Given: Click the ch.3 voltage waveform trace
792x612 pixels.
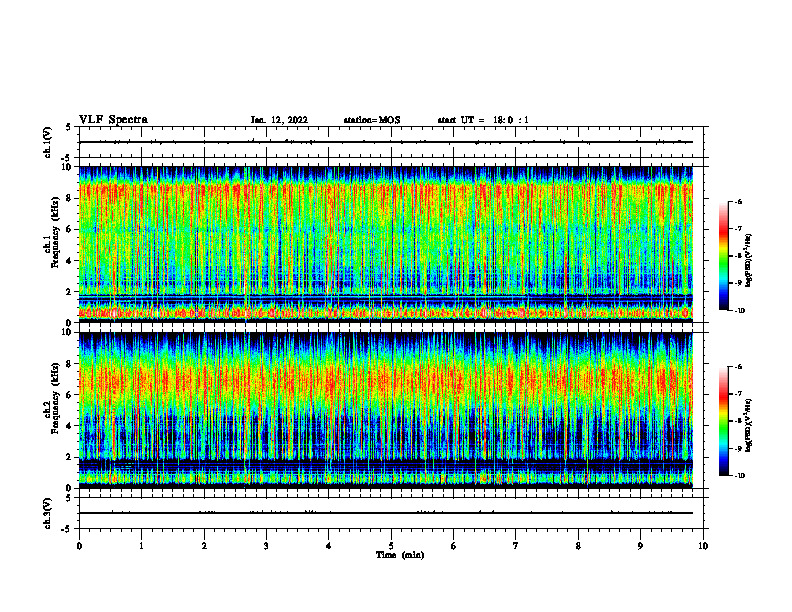Looking at the screenshot, I should point(386,513).
